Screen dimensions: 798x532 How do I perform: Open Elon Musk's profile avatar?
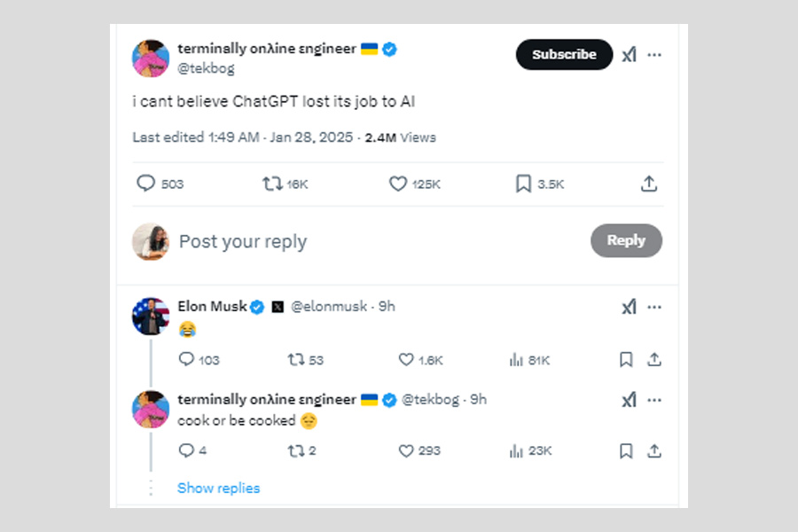point(151,317)
